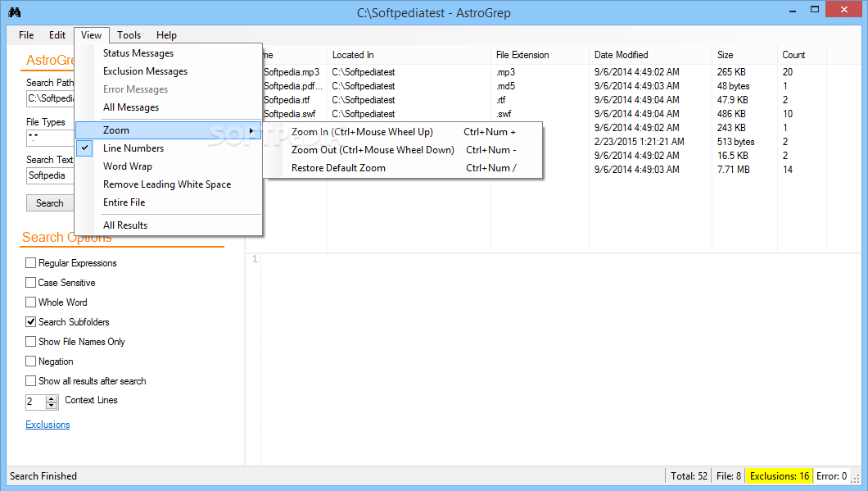
Task: Uncheck the Search Subfolders checkbox
Action: (x=31, y=322)
